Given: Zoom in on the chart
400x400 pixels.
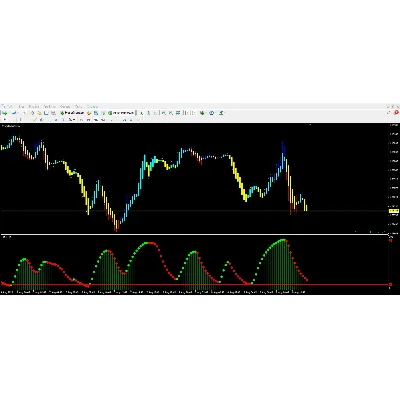Looking at the screenshot, I should point(163,113).
